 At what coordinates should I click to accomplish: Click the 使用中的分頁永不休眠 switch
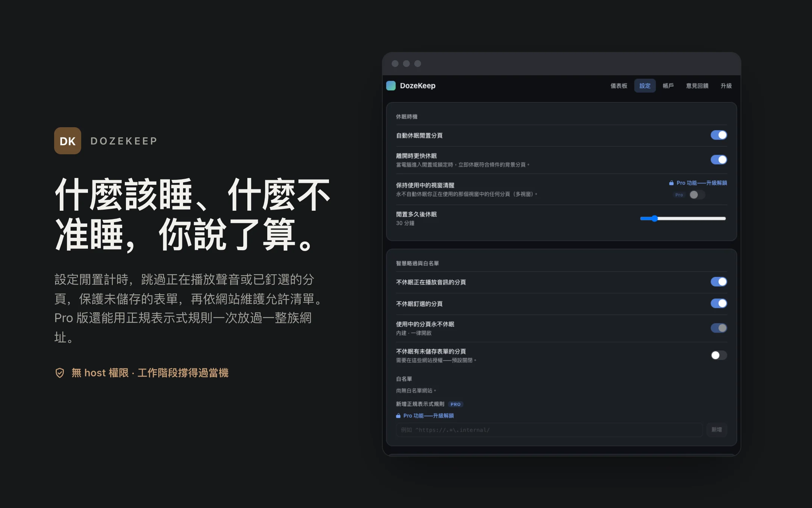pos(719,328)
